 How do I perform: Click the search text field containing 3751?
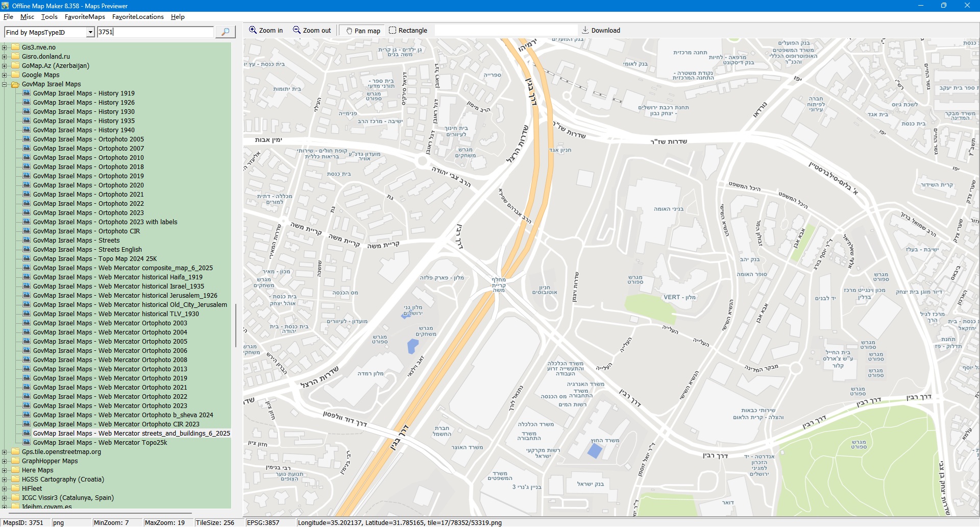155,32
